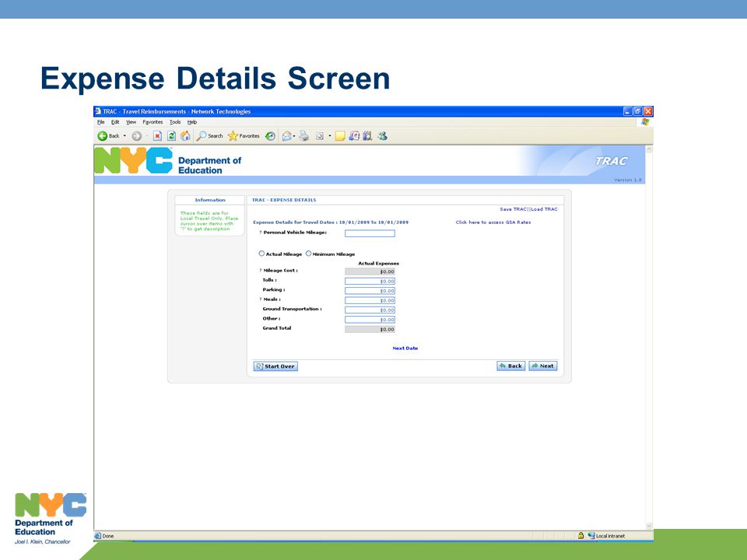Open the Tools menu
The width and height of the screenshot is (747, 560).
pyautogui.click(x=175, y=122)
